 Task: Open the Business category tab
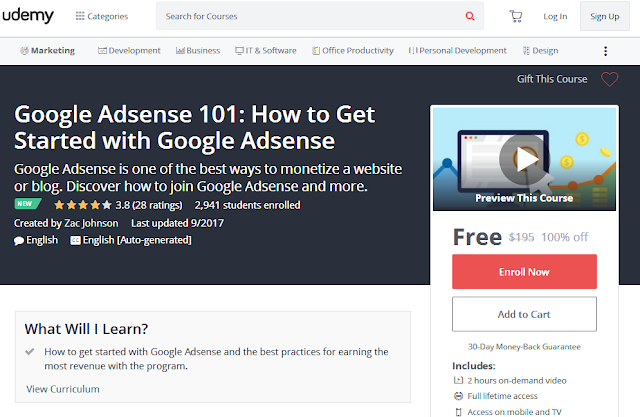click(x=198, y=51)
